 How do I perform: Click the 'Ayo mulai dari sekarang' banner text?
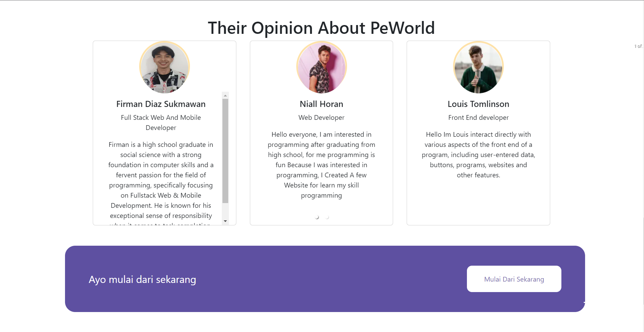tap(142, 279)
